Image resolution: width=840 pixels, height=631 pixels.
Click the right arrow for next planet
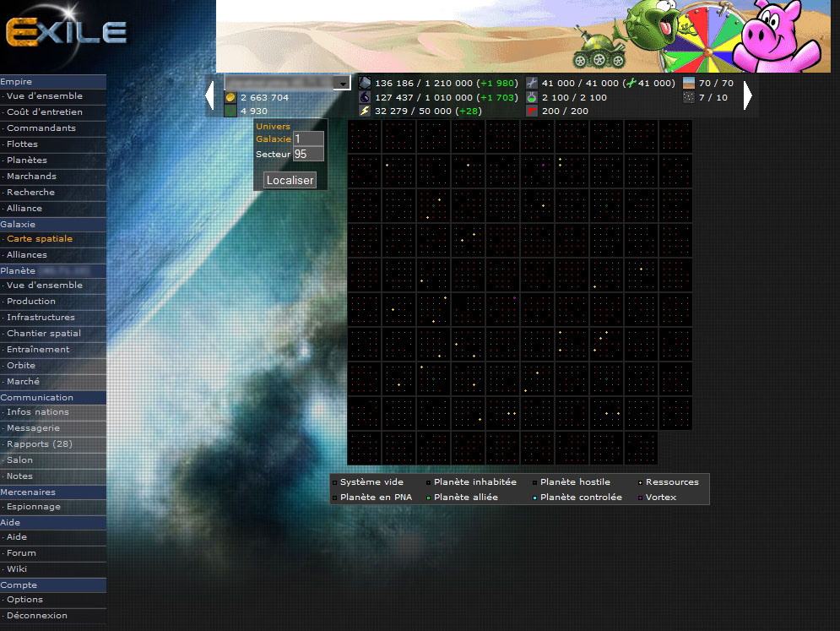[x=747, y=96]
